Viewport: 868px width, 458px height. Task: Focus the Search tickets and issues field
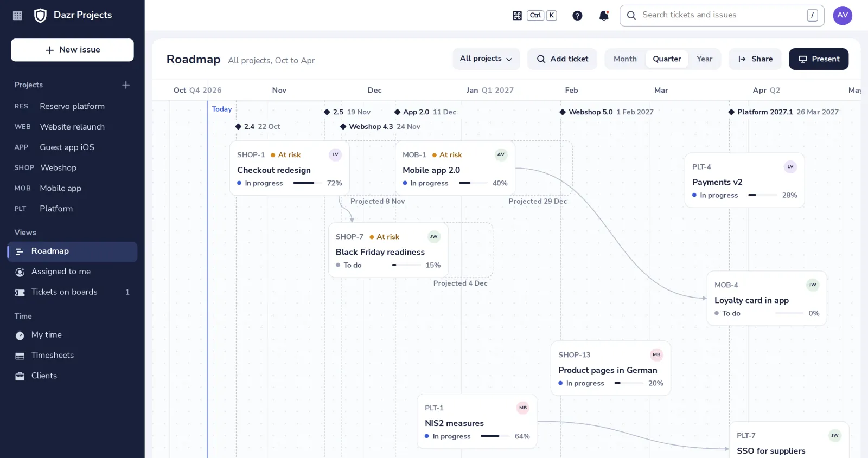[722, 16]
